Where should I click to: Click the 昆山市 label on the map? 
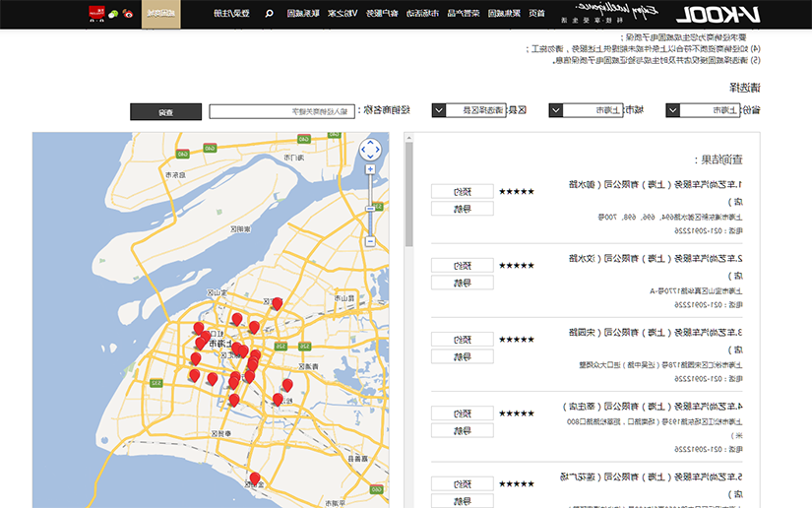point(344,298)
